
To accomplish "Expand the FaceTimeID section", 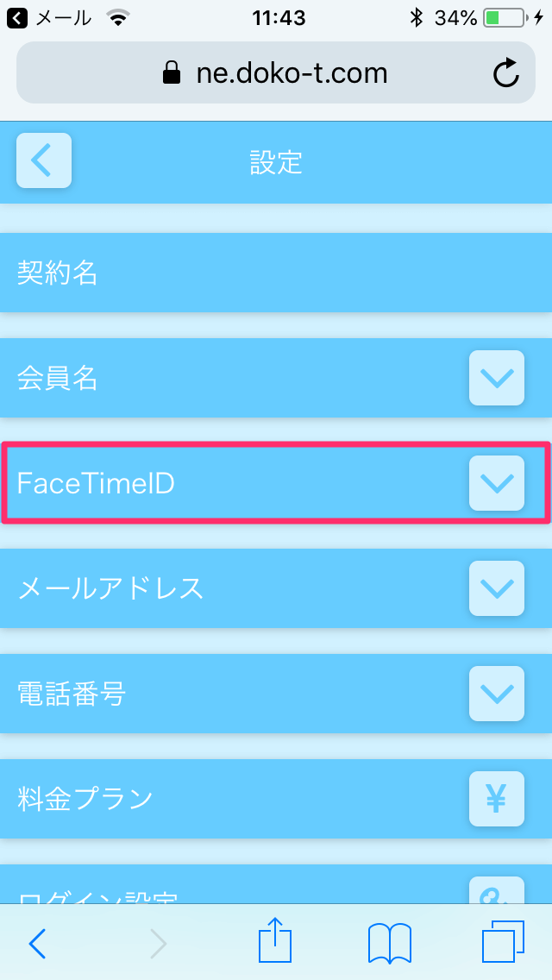I will (496, 483).
